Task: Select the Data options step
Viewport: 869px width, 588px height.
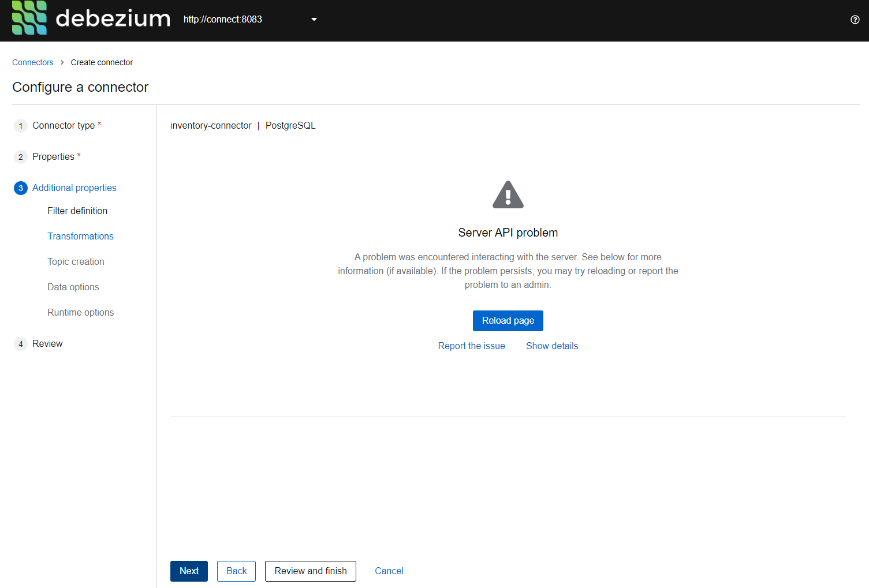Action: 73,287
